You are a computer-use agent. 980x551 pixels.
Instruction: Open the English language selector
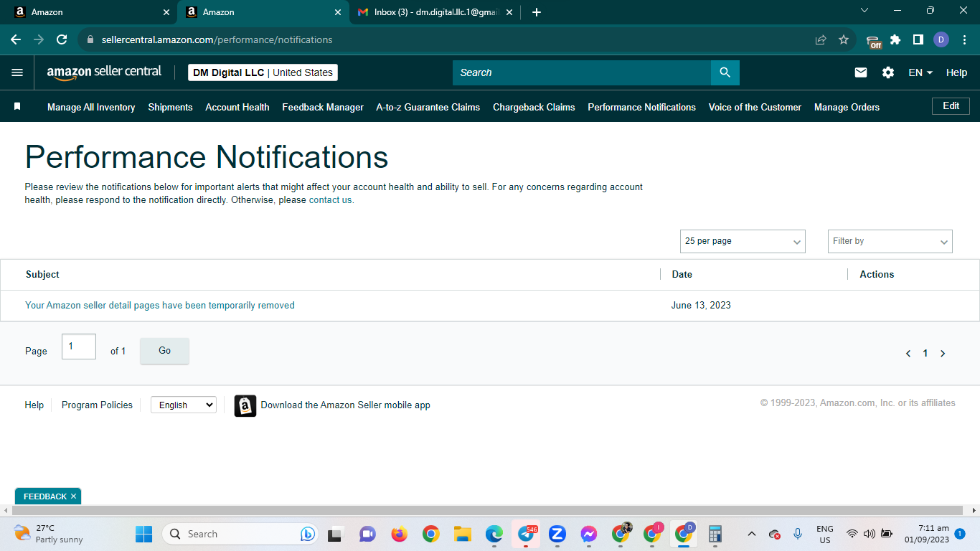184,405
